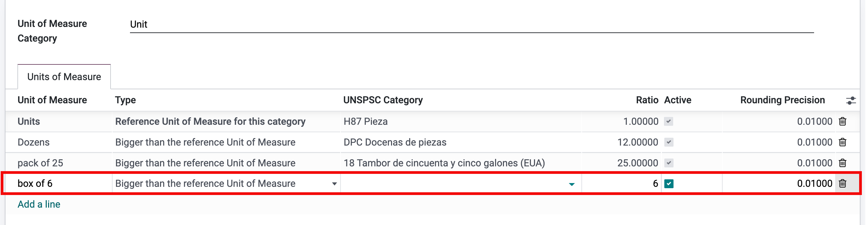868x225 pixels.
Task: Open the Type dropdown for box of 6
Action: point(334,183)
